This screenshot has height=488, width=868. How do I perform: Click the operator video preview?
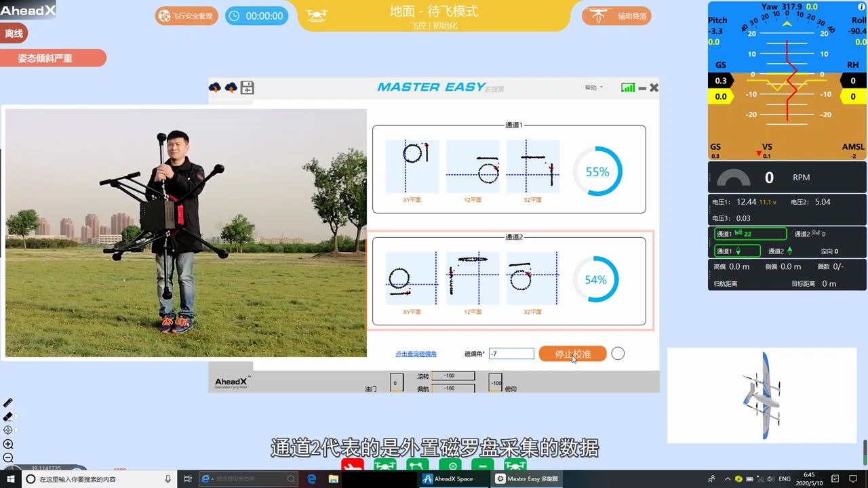click(x=186, y=232)
